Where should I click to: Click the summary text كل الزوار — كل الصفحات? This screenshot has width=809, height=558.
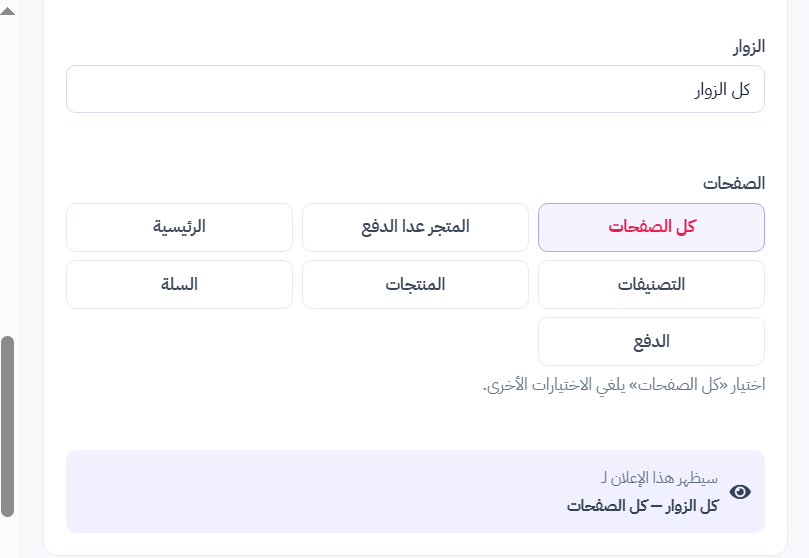pyautogui.click(x=642, y=506)
